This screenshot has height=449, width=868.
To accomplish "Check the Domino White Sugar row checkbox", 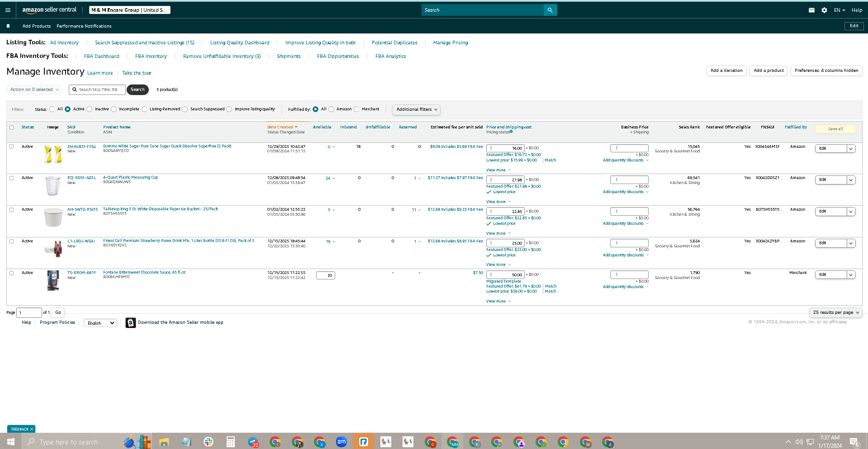I will click(x=12, y=147).
